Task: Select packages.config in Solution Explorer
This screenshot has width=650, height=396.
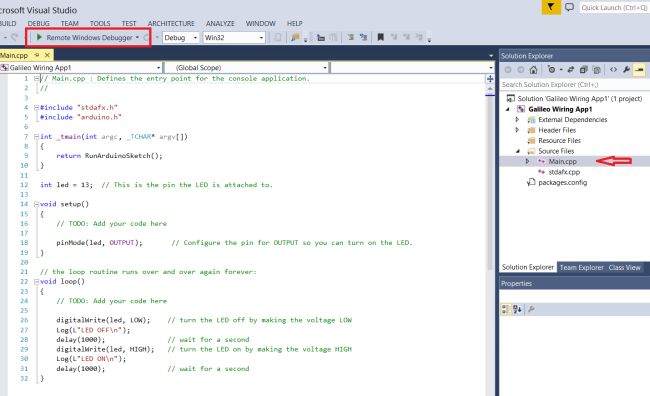Action: pyautogui.click(x=562, y=182)
